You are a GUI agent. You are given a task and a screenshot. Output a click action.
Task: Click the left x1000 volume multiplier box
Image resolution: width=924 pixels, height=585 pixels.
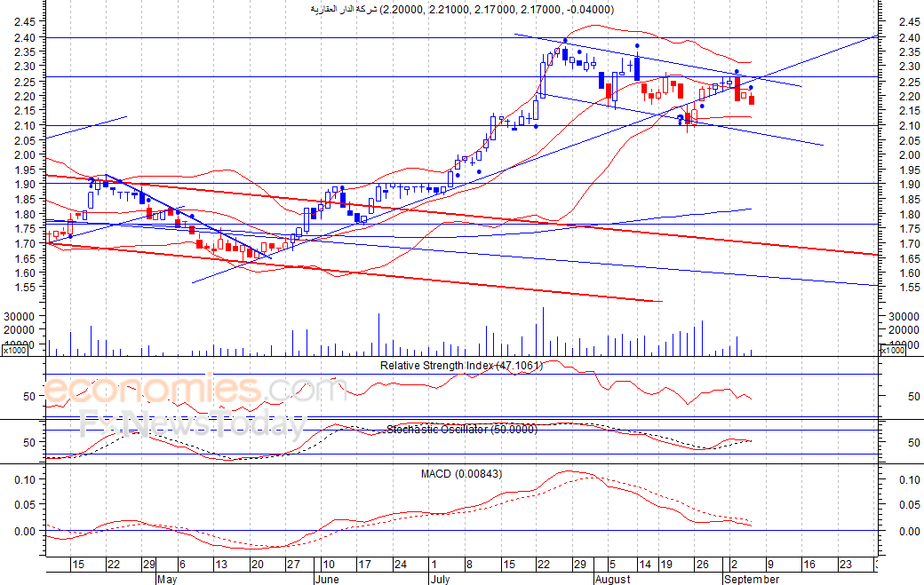point(14,350)
